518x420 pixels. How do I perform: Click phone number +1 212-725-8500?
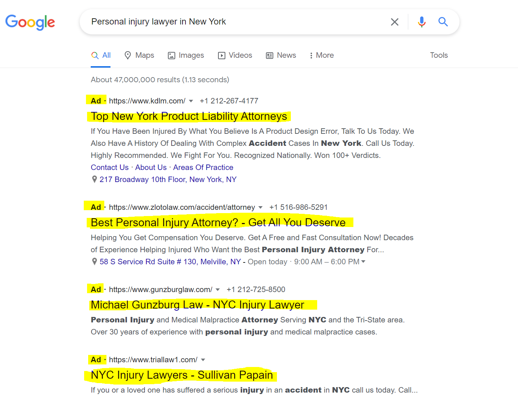[256, 290]
